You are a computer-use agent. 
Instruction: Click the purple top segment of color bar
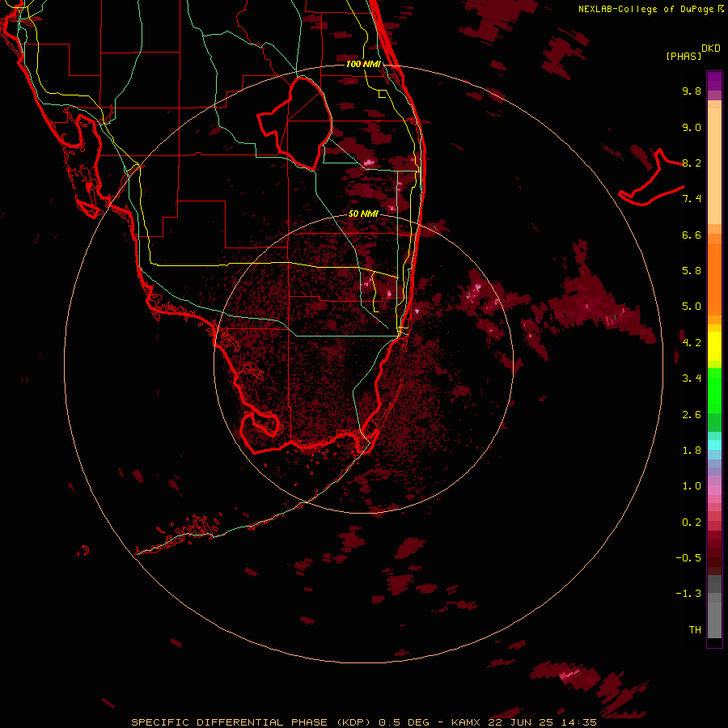[714, 81]
